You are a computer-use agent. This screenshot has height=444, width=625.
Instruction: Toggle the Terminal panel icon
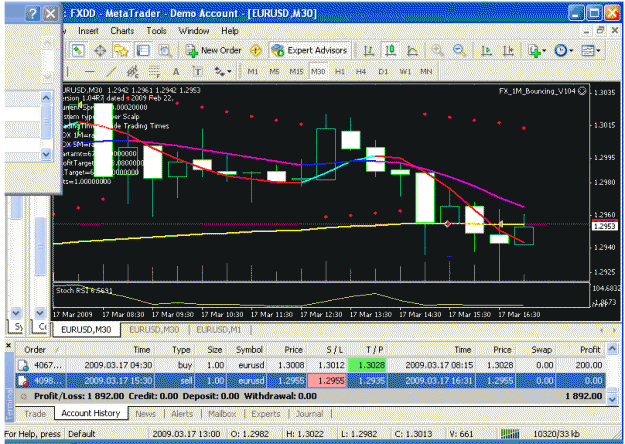pyautogui.click(x=143, y=51)
